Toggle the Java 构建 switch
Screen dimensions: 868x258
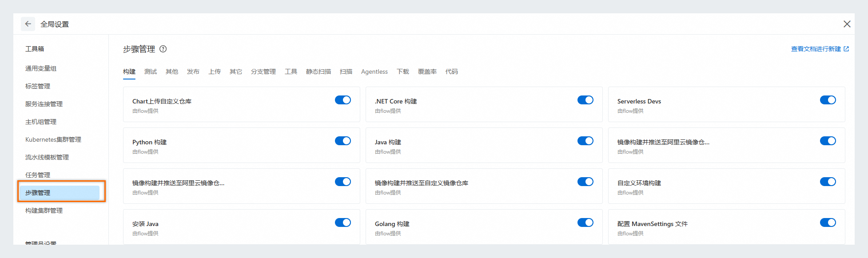point(585,141)
